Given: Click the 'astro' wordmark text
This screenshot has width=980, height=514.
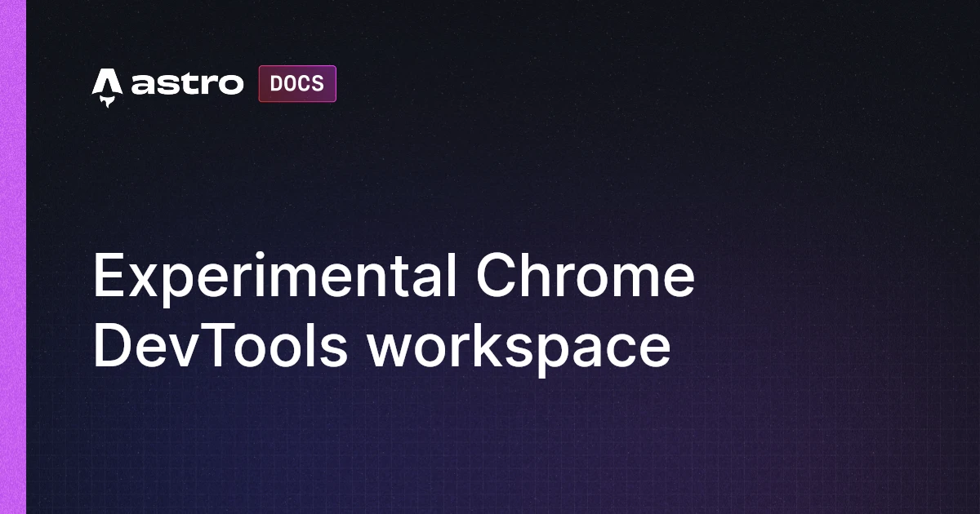Looking at the screenshot, I should [x=186, y=84].
